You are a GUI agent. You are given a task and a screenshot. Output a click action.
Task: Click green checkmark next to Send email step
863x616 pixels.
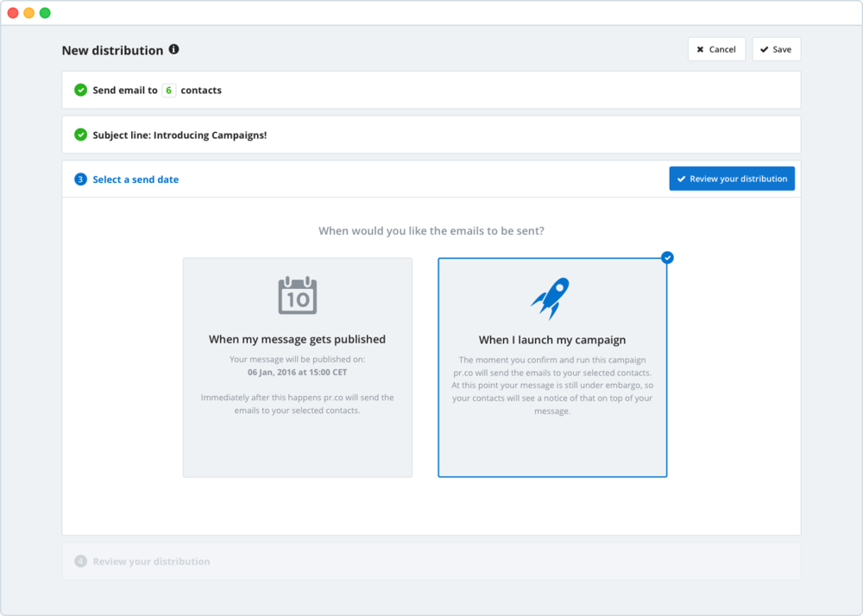click(80, 90)
